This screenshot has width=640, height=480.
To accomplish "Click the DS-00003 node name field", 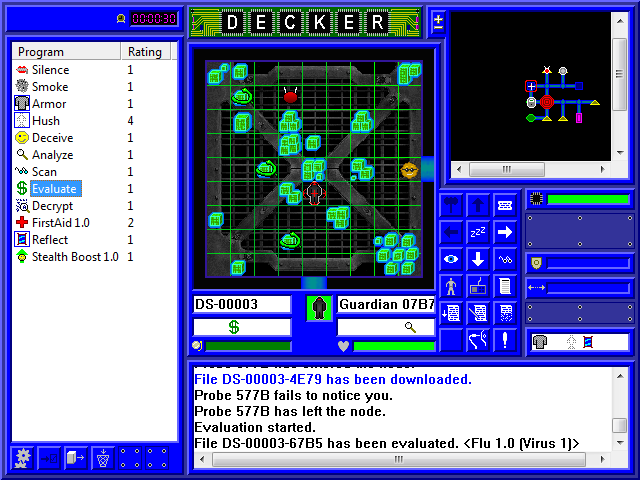I will [x=242, y=304].
